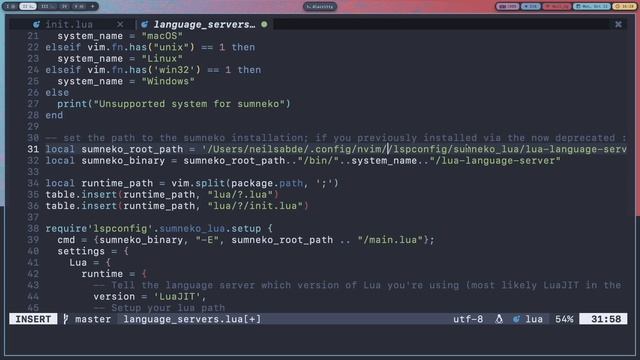The image size is (640, 360).
Task: Select the first workspace pill
Action: [10, 7]
